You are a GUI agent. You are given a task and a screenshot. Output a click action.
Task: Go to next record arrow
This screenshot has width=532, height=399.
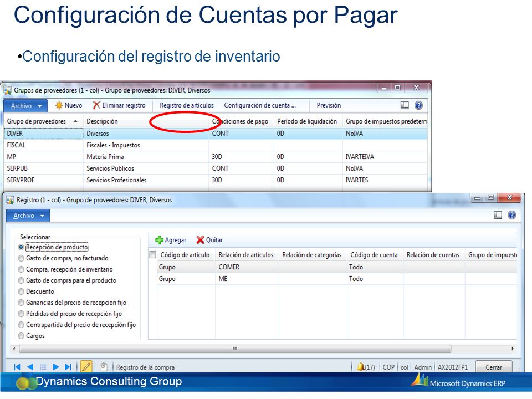coord(56,367)
